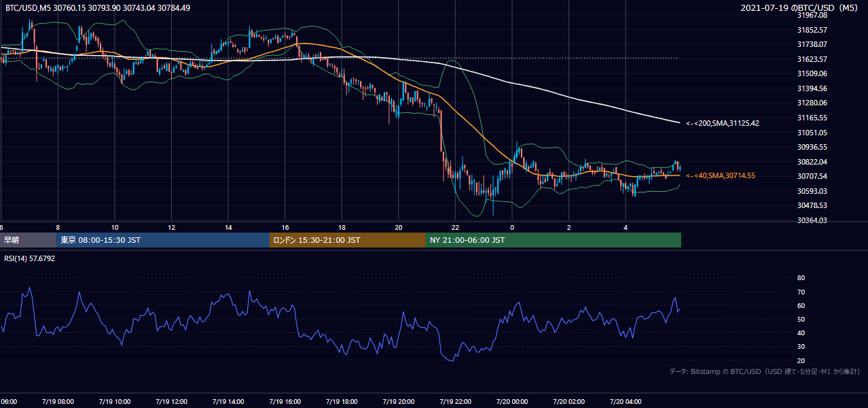Select the ロンドン 15:30-21:00 JST session bar
Image resolution: width=868 pixels, height=408 pixels.
pyautogui.click(x=348, y=240)
